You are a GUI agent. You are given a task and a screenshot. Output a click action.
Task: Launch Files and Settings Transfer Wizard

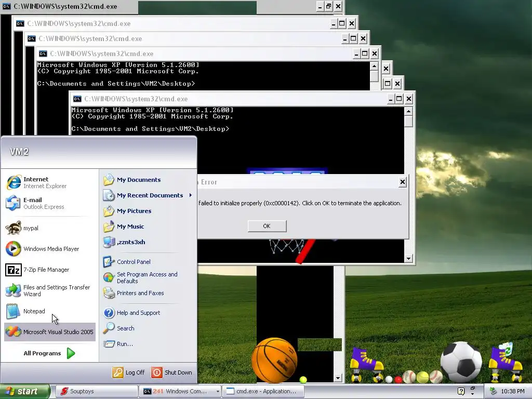point(49,290)
